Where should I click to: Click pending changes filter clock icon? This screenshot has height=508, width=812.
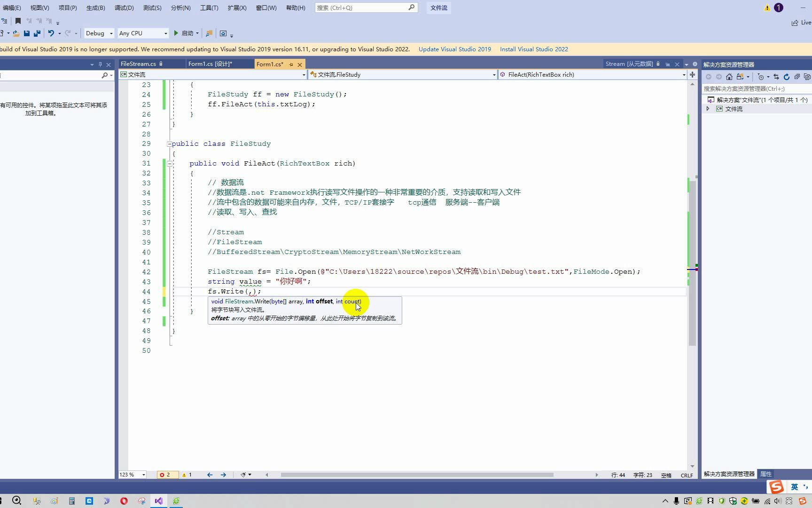tap(761, 77)
